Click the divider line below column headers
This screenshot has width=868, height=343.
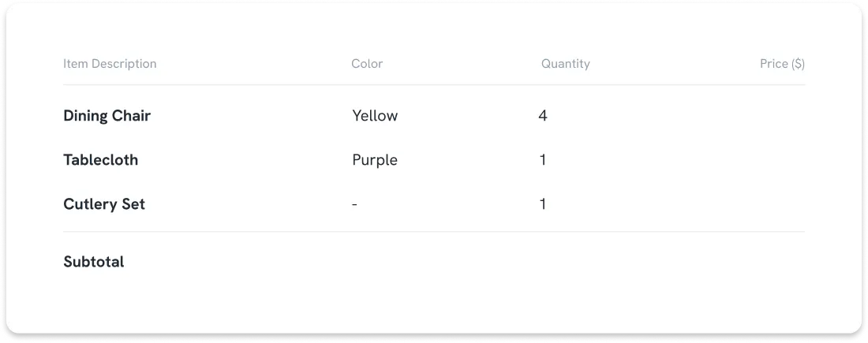coord(434,85)
